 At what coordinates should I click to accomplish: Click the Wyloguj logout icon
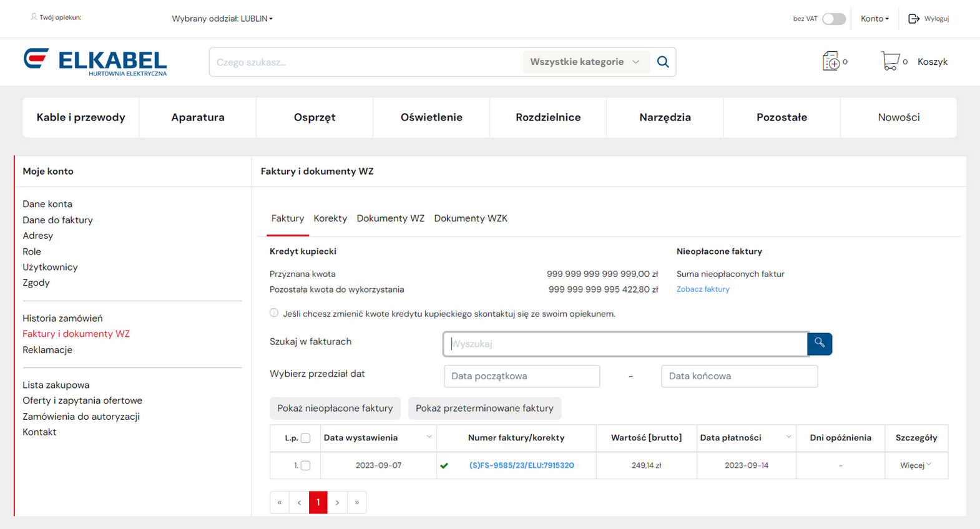[x=914, y=19]
